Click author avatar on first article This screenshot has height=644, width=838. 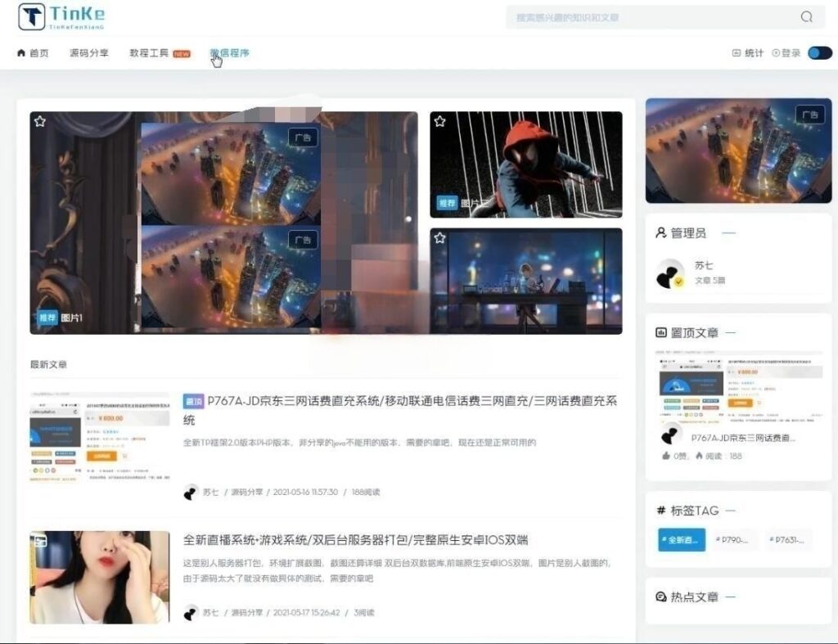coord(191,493)
